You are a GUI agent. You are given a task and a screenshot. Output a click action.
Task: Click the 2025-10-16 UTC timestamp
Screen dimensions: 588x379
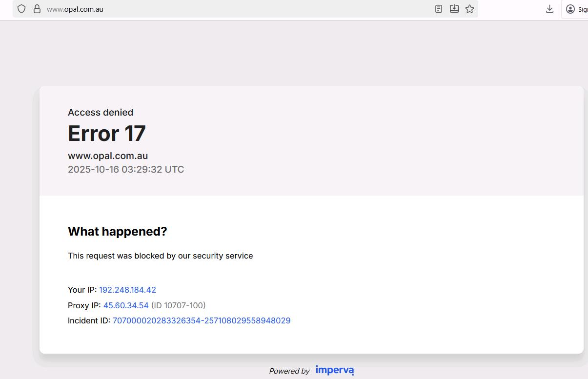[x=126, y=170]
